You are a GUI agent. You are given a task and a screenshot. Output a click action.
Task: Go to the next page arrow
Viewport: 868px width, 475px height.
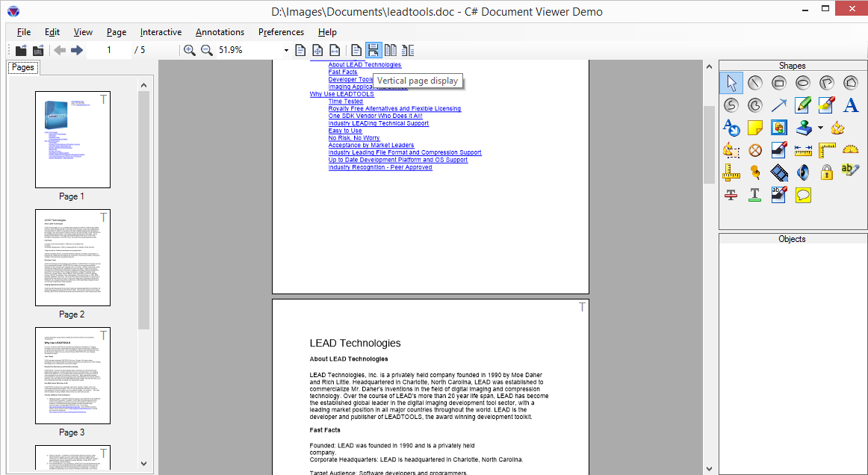77,50
